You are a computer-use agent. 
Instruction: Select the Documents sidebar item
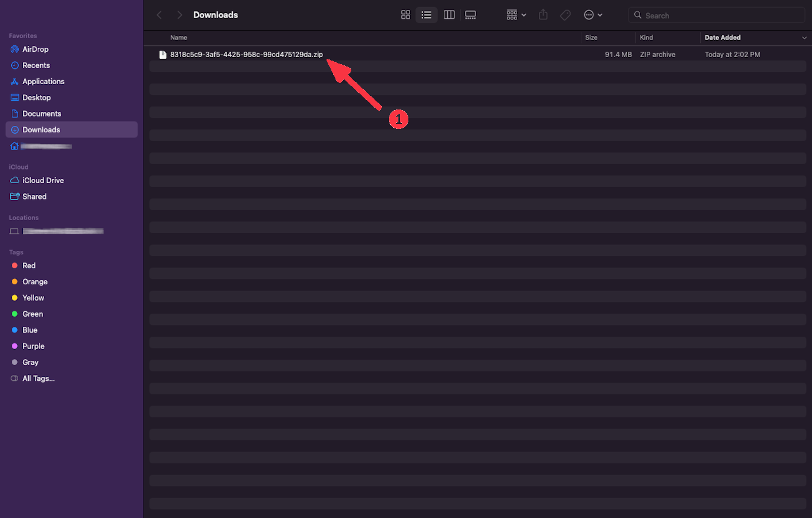click(x=42, y=113)
